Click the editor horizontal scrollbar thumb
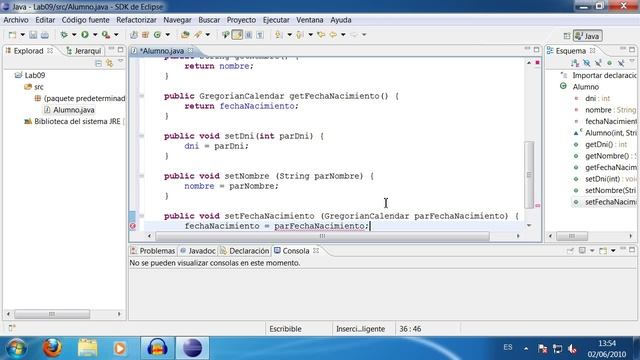This screenshot has height=360, width=640. coord(322,236)
